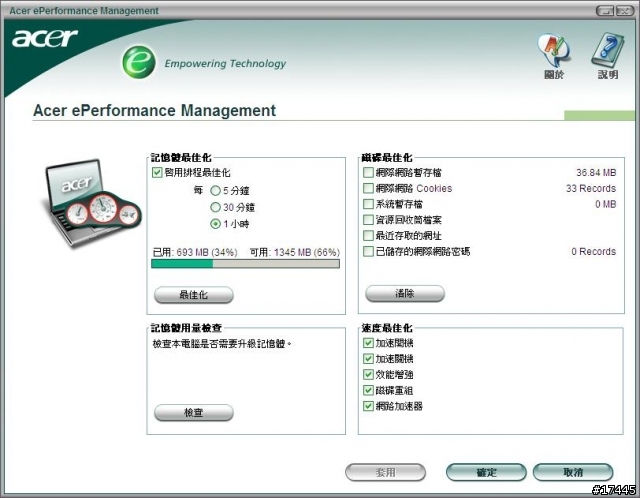The image size is (640, 498).
Task: Select the 5 分鐘 radio option
Action: pos(215,191)
